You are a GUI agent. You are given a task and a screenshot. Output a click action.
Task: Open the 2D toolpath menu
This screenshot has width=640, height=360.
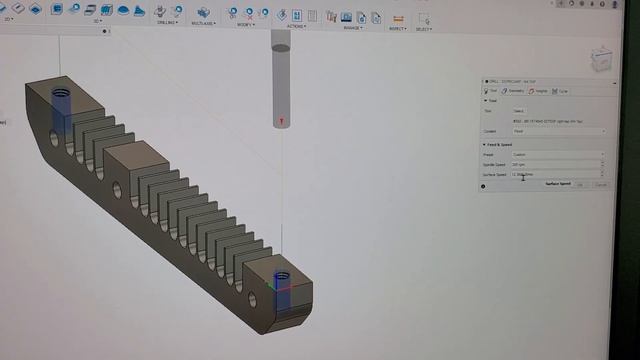click(x=8, y=19)
